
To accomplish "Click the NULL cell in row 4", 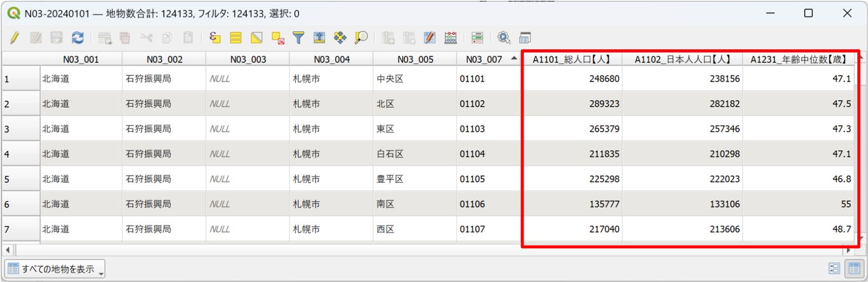I will [x=247, y=154].
